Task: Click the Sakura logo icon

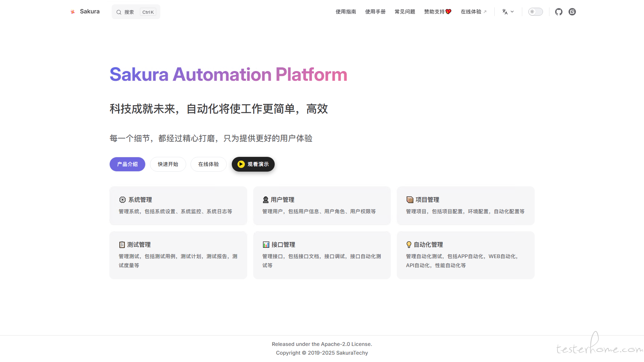Action: [x=72, y=12]
